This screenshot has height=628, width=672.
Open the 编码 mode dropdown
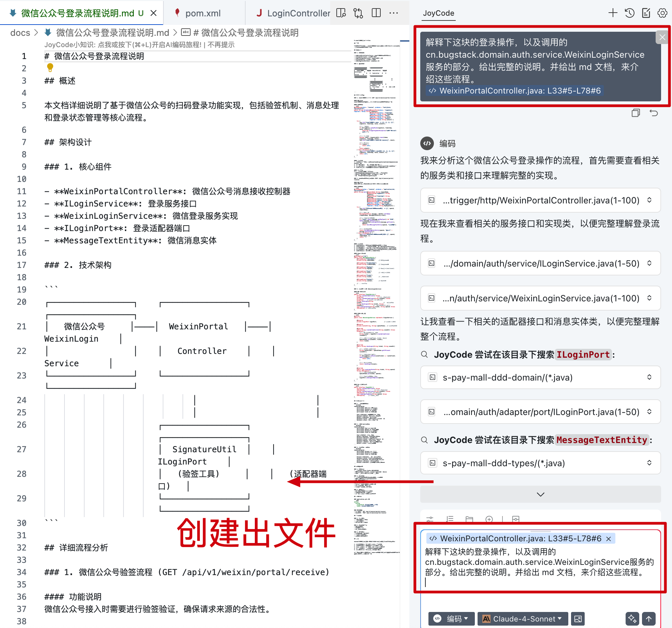click(x=451, y=618)
